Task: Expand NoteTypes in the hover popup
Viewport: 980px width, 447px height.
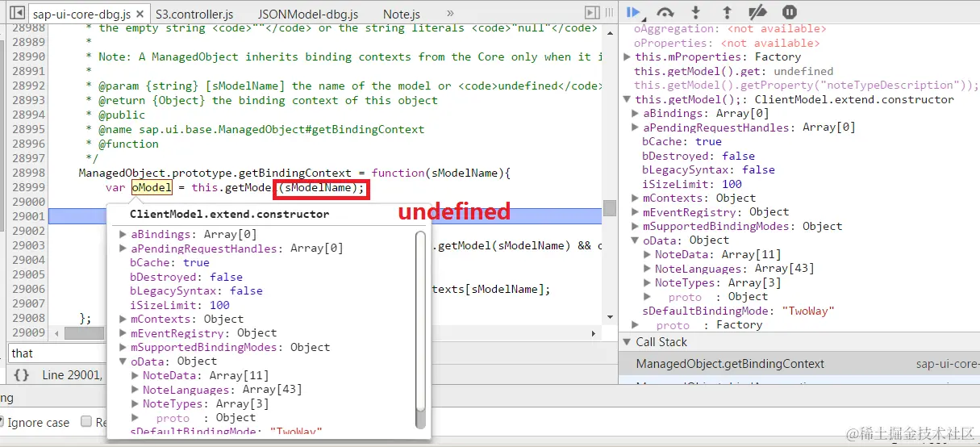Action: (x=136, y=404)
